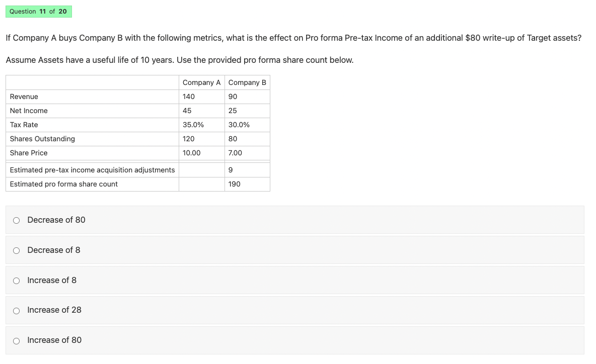Click the Shares Outstanding row label

pos(42,139)
